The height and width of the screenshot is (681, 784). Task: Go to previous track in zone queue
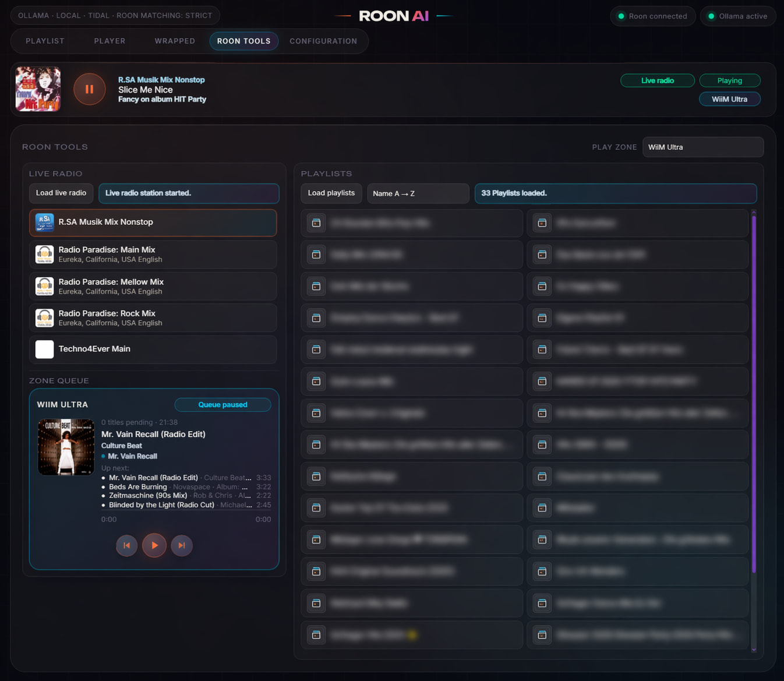click(127, 545)
